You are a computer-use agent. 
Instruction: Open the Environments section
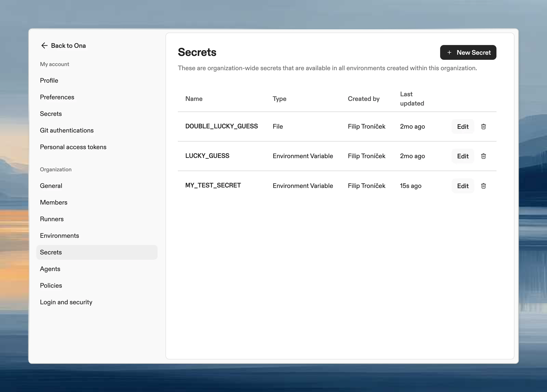(59, 235)
